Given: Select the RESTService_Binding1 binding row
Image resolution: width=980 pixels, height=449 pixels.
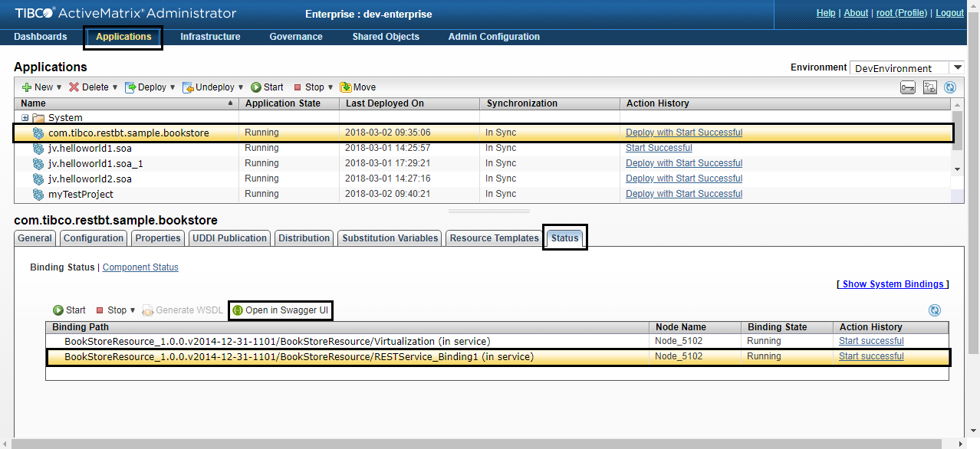Looking at the screenshot, I should [498, 356].
